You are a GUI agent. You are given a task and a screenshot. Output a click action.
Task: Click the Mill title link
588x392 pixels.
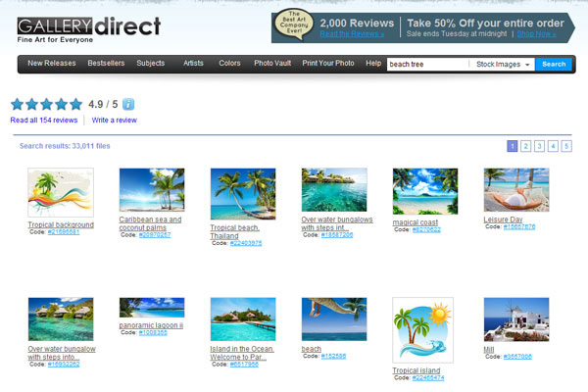(x=489, y=349)
